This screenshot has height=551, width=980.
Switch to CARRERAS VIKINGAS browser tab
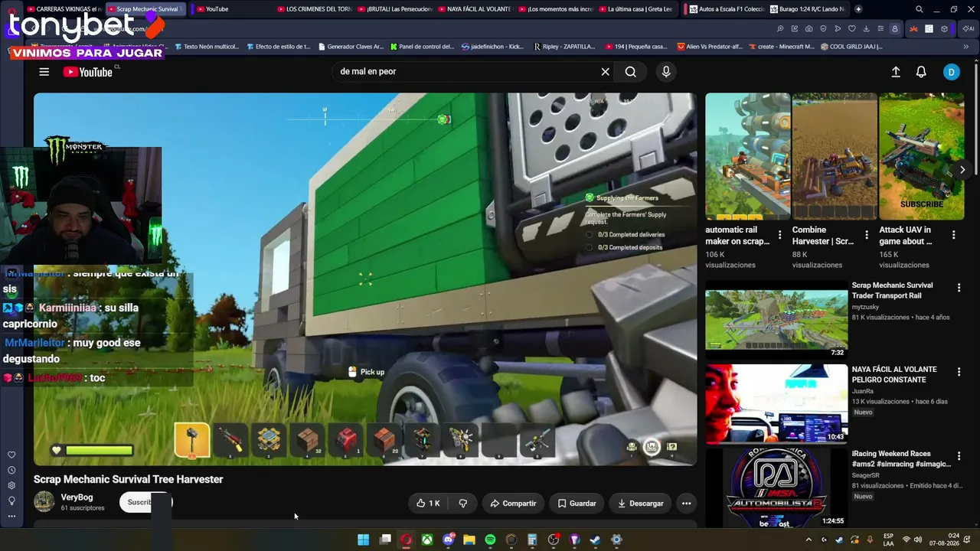(x=63, y=9)
